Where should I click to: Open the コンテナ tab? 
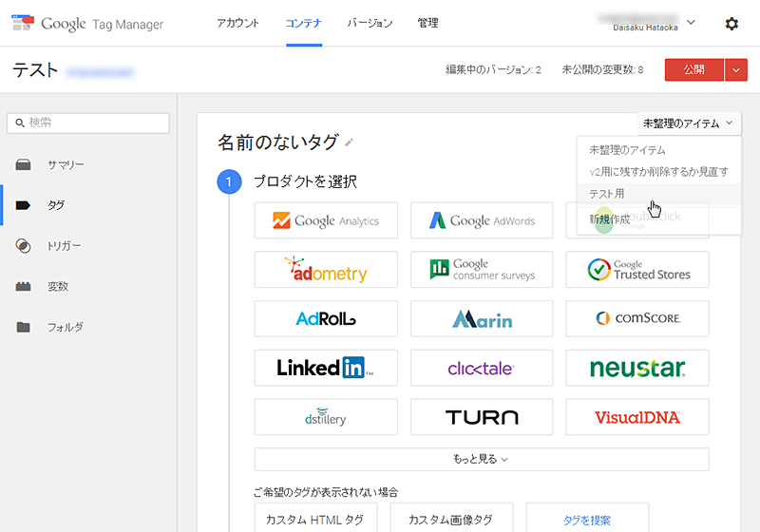pos(303,23)
